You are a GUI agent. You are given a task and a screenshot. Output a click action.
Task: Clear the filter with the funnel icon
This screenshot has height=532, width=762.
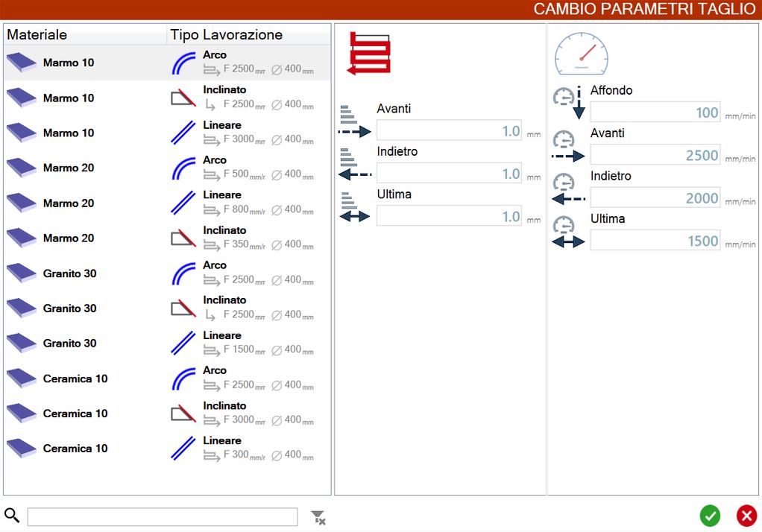point(318,517)
